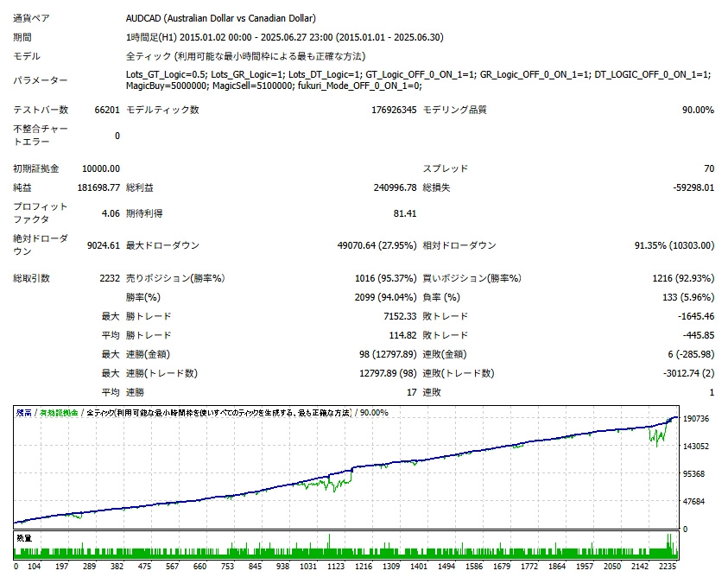Screen dimensions: 728x577
Task: Click the profit factor value 4.06
Action: coord(111,213)
